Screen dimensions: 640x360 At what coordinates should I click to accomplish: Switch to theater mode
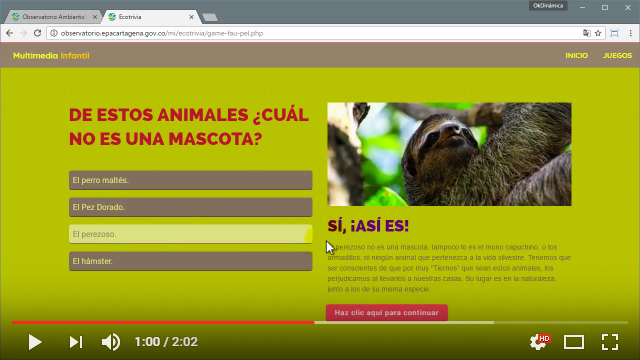(x=574, y=342)
